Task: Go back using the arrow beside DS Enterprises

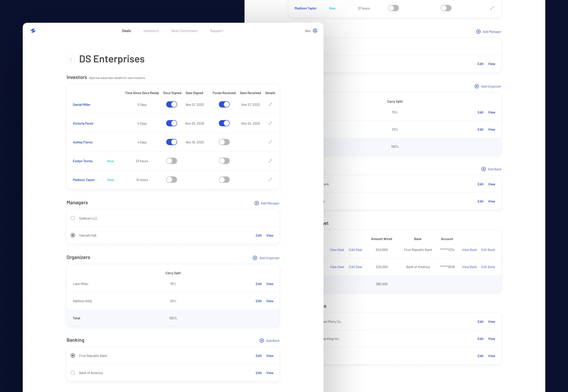Action: click(x=71, y=59)
